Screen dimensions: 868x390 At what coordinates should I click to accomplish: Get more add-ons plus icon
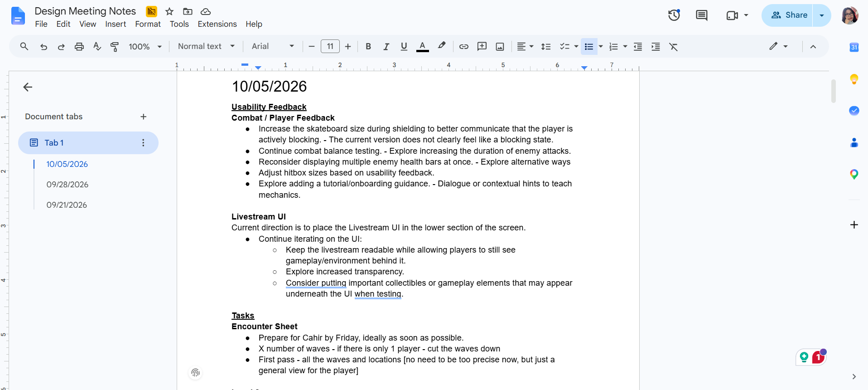[854, 225]
